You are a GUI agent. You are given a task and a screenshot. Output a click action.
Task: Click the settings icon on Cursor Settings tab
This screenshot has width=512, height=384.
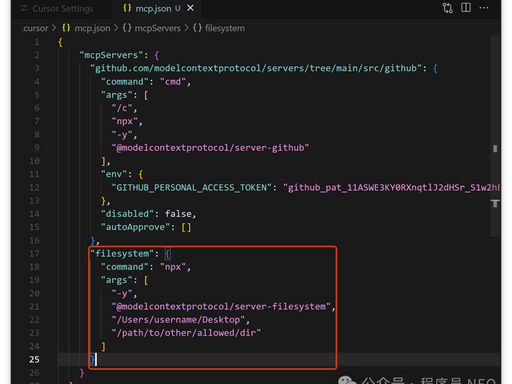coord(24,8)
